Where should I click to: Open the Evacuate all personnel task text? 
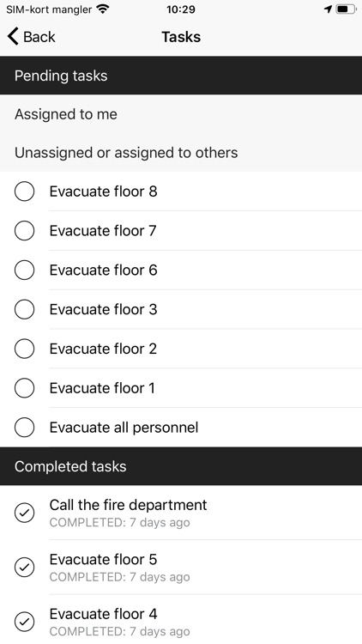coord(124,428)
